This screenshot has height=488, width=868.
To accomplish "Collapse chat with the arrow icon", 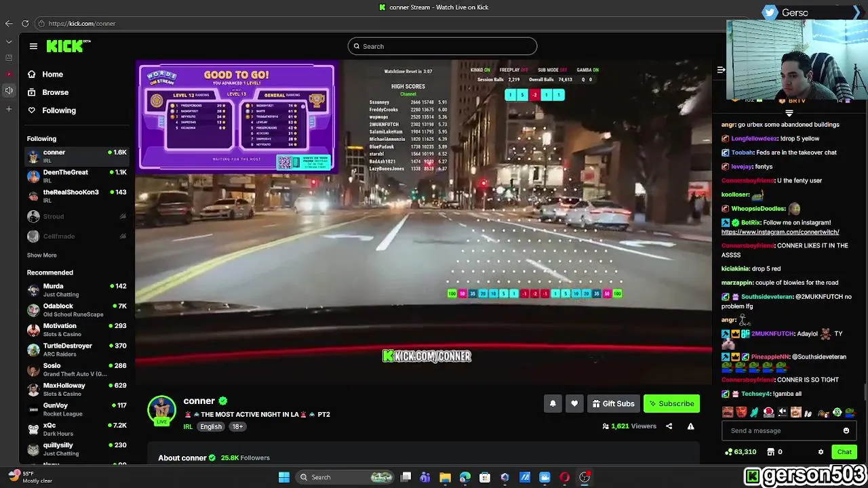I will click(x=721, y=70).
